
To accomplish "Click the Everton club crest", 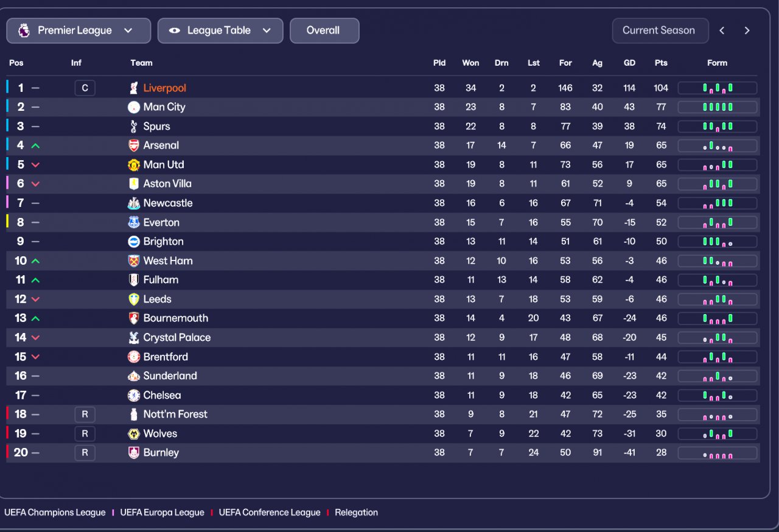I will 134,223.
